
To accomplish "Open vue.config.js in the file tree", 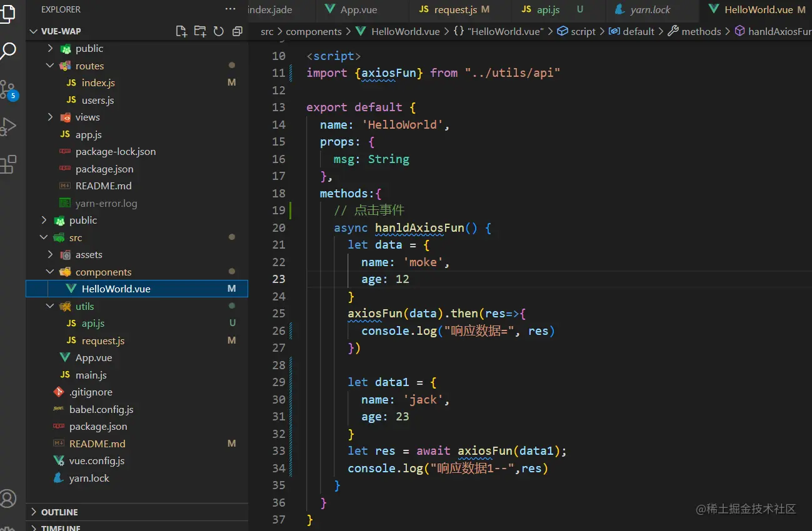I will [x=96, y=461].
